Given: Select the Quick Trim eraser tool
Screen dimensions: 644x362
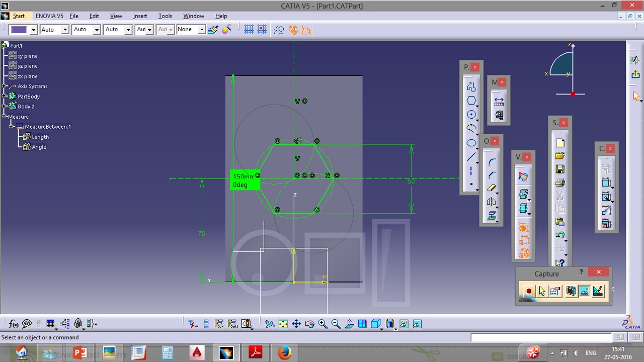Looking at the screenshot, I should pos(492,189).
